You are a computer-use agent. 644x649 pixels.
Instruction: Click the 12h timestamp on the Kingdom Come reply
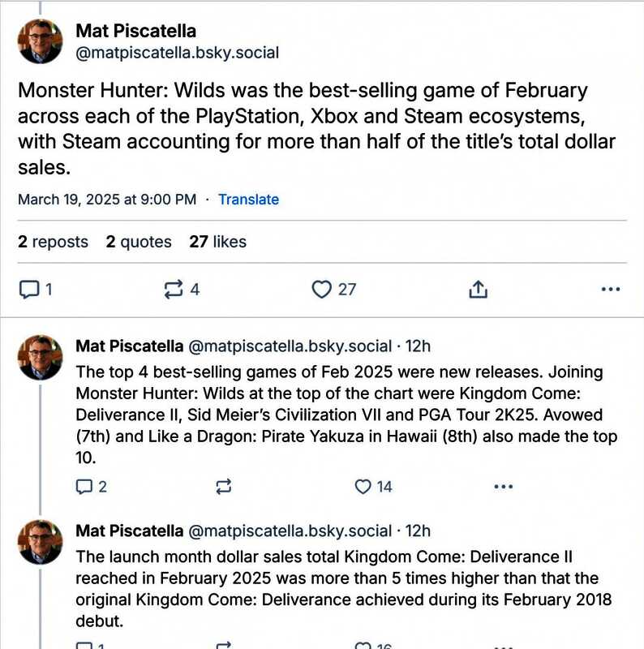pyautogui.click(x=418, y=531)
